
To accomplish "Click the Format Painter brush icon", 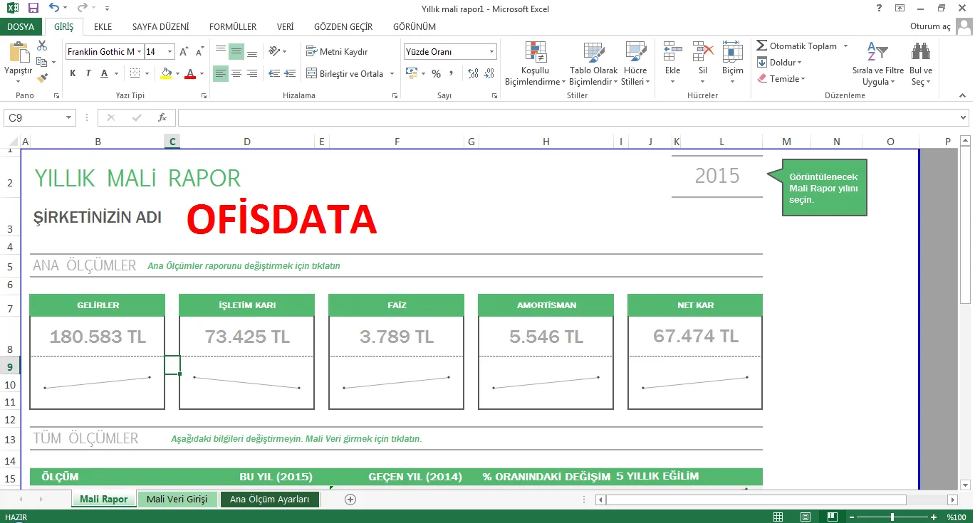I will [42, 78].
